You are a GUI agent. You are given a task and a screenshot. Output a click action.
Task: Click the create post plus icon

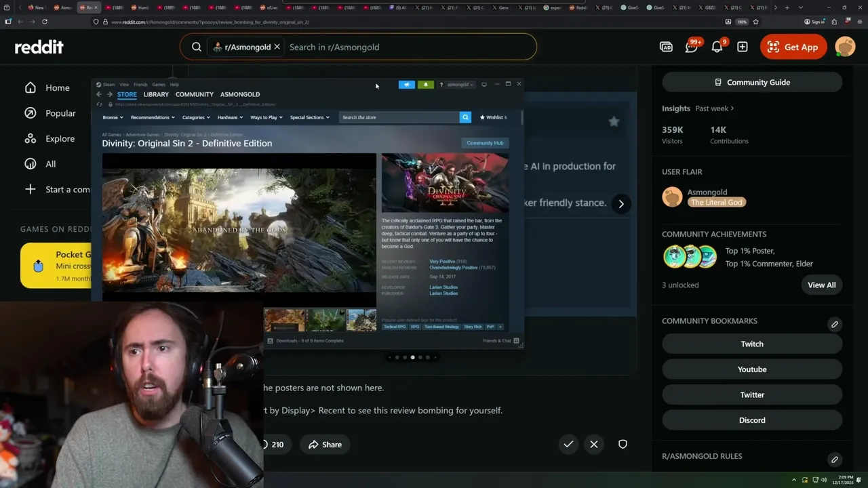point(743,47)
